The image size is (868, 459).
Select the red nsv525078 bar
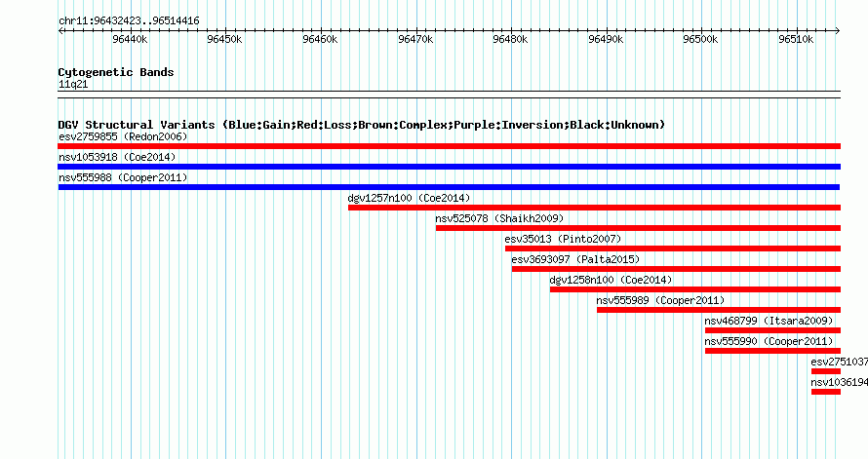[638, 228]
